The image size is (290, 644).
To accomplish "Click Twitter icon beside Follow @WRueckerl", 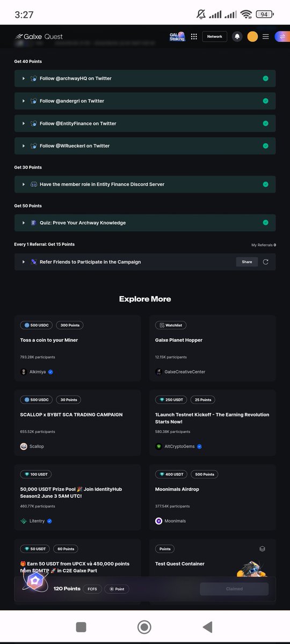I will click(34, 146).
